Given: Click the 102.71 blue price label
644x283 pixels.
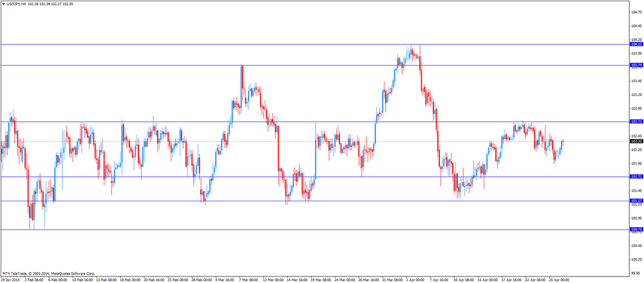Looking at the screenshot, I should 637,122.
